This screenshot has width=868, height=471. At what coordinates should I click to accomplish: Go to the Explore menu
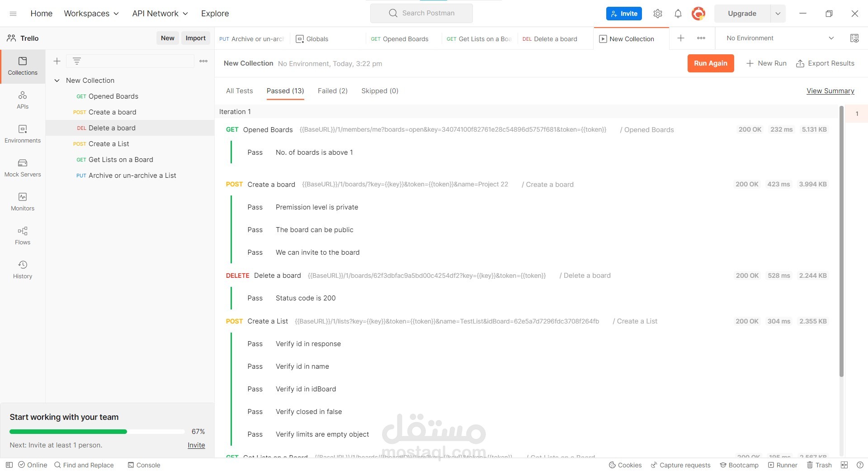(x=215, y=14)
